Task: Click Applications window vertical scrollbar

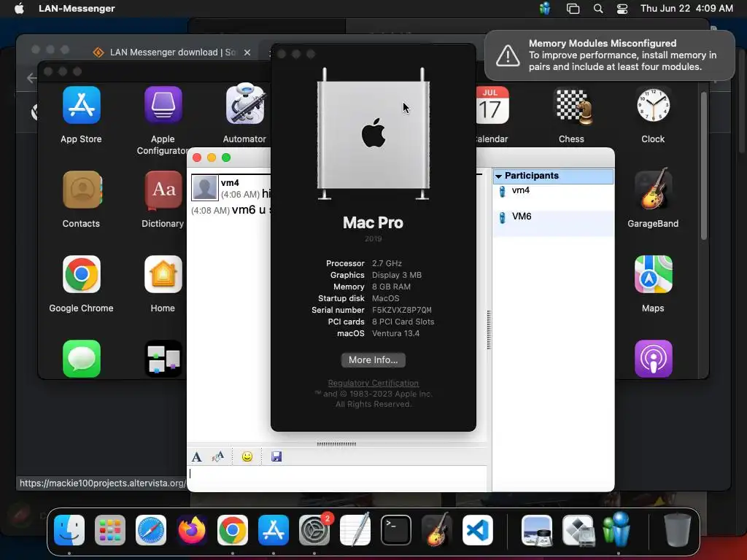Action: [x=704, y=166]
